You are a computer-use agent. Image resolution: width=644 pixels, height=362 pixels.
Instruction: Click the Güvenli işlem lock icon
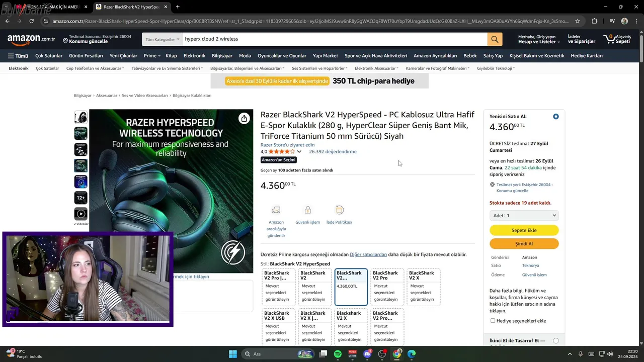click(x=307, y=210)
